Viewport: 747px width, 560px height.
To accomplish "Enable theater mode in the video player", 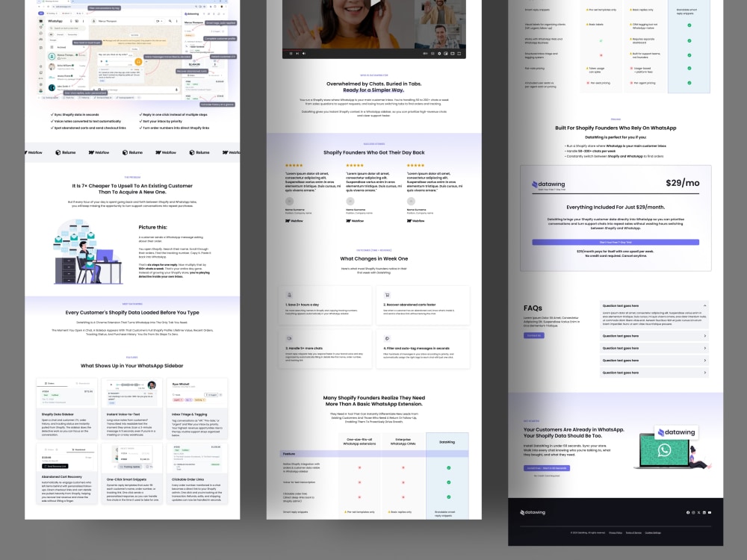I will coord(452,53).
